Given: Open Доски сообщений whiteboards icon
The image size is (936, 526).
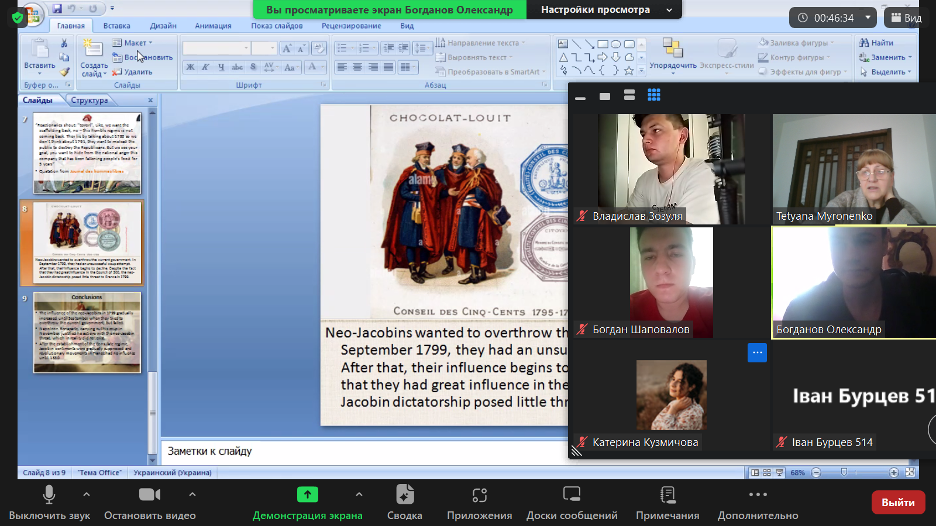Looking at the screenshot, I should point(571,494).
